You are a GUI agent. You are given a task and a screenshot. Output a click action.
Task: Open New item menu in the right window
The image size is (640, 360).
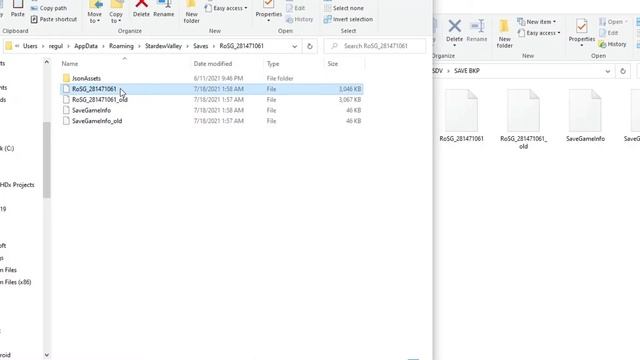[536, 22]
